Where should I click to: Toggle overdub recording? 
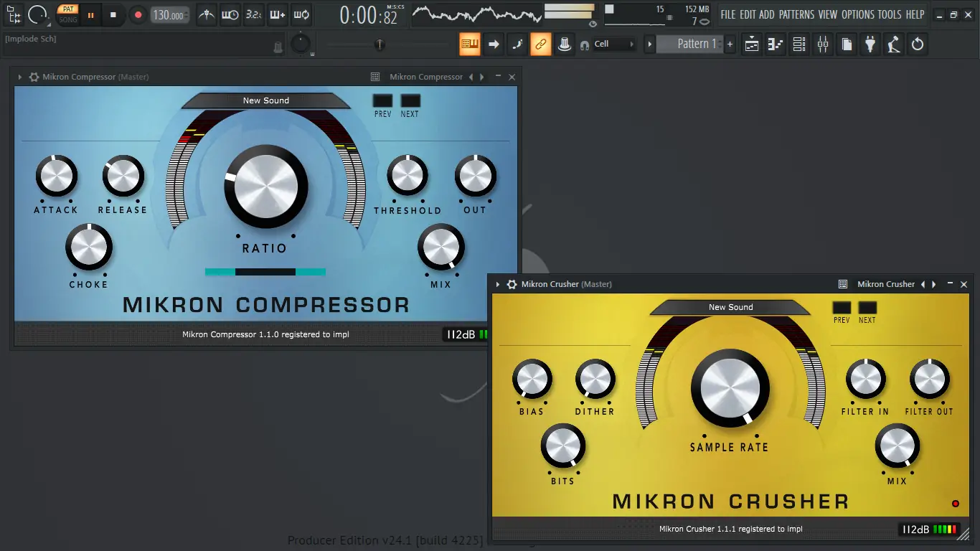[x=277, y=14]
